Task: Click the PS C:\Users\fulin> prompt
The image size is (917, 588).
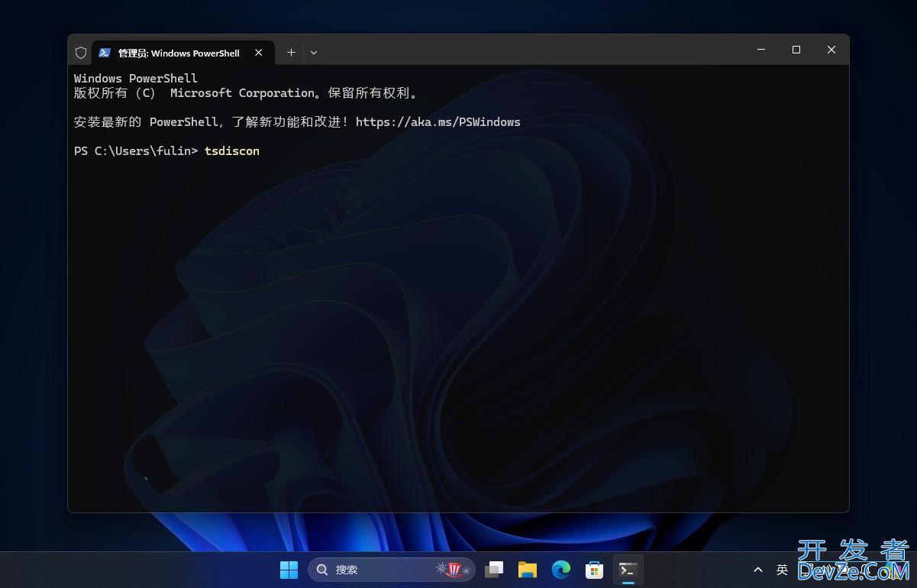Action: coord(136,151)
